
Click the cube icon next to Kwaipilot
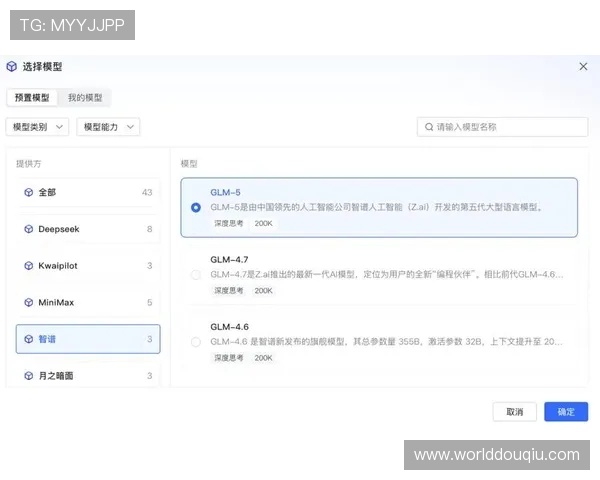click(x=29, y=266)
